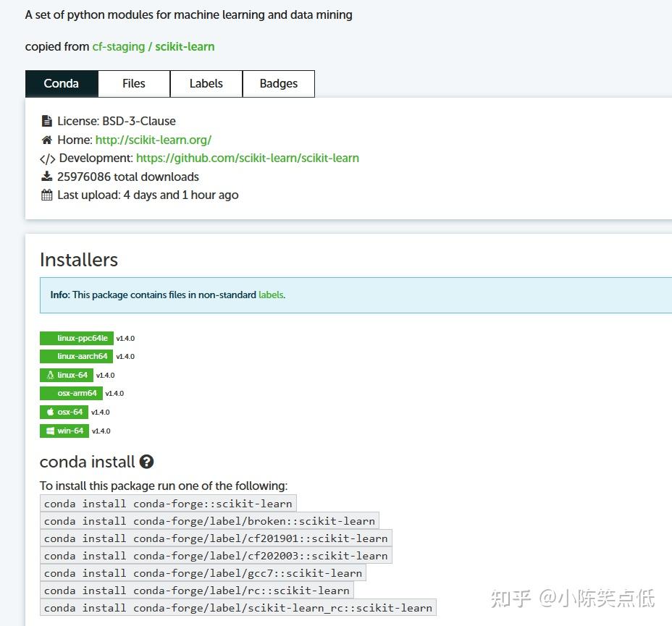Switch to the Files tab

click(134, 83)
